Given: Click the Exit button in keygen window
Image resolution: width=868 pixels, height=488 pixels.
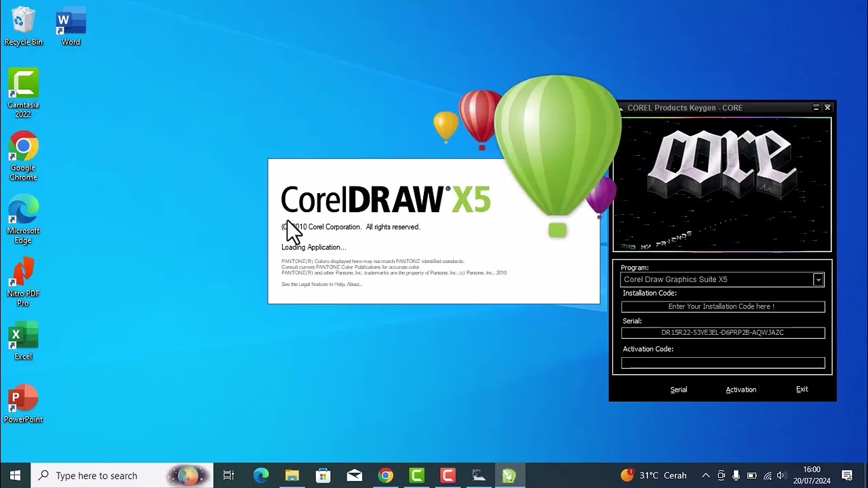Looking at the screenshot, I should [802, 390].
